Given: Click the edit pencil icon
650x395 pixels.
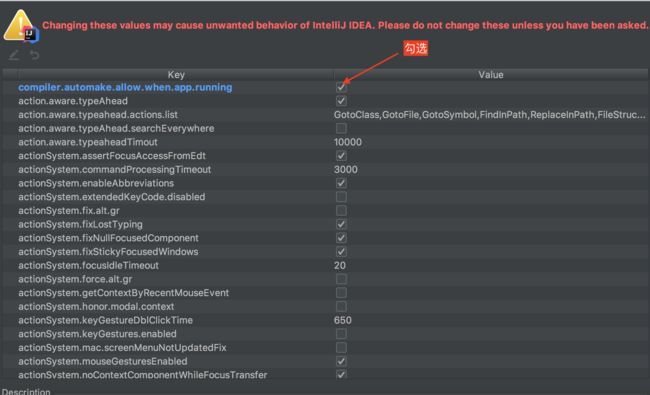Looking at the screenshot, I should tap(14, 55).
